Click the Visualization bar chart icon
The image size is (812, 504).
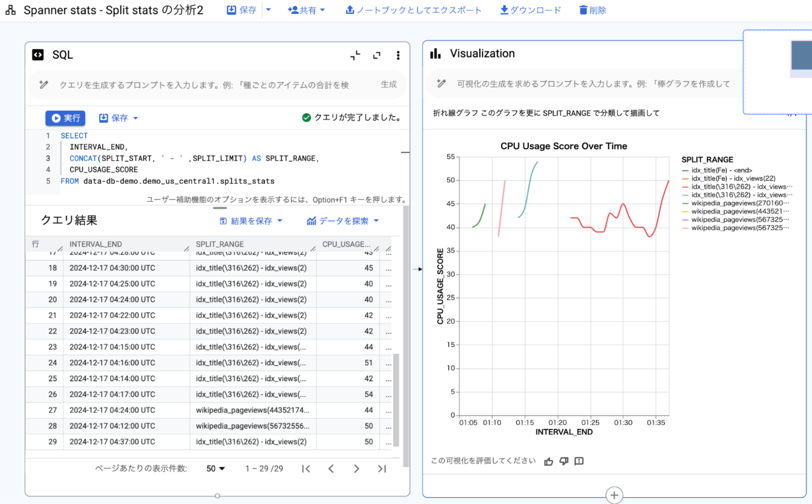point(436,54)
